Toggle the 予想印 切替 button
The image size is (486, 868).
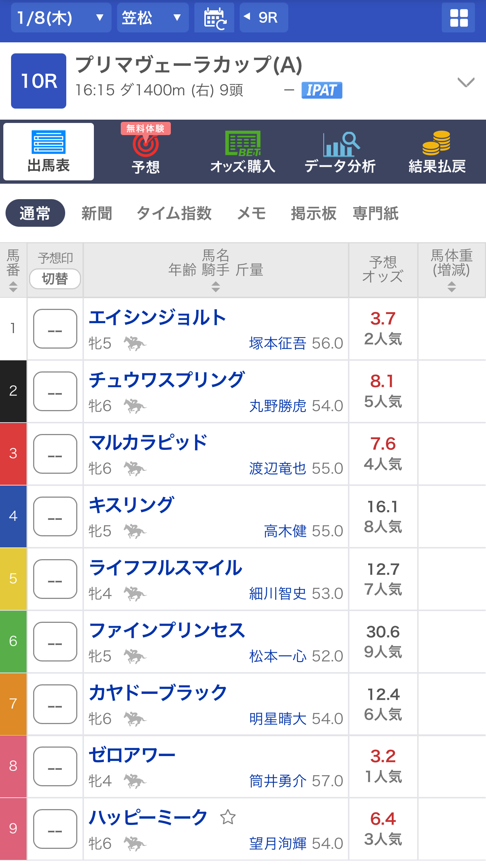[x=55, y=279]
